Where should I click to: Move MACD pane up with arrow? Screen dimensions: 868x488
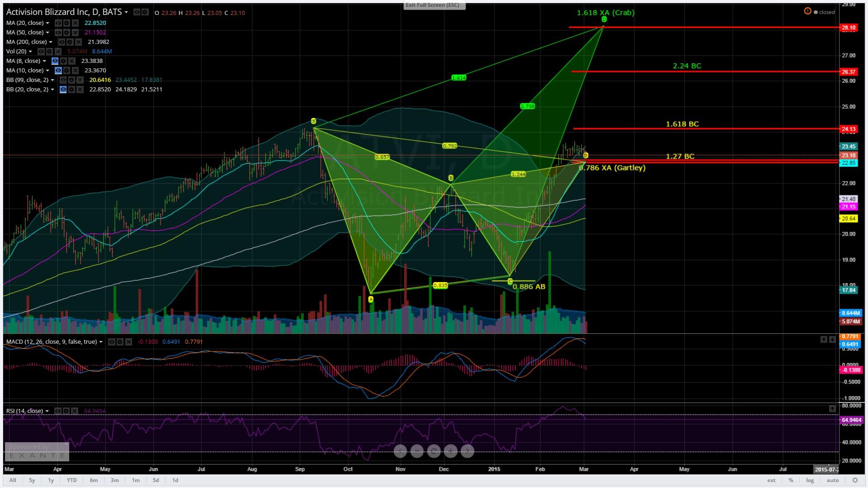point(824,340)
